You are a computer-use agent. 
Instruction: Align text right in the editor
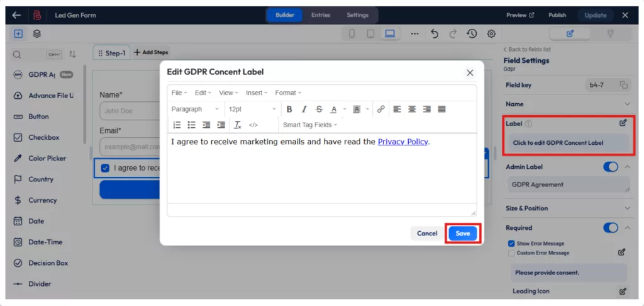pyautogui.click(x=427, y=109)
